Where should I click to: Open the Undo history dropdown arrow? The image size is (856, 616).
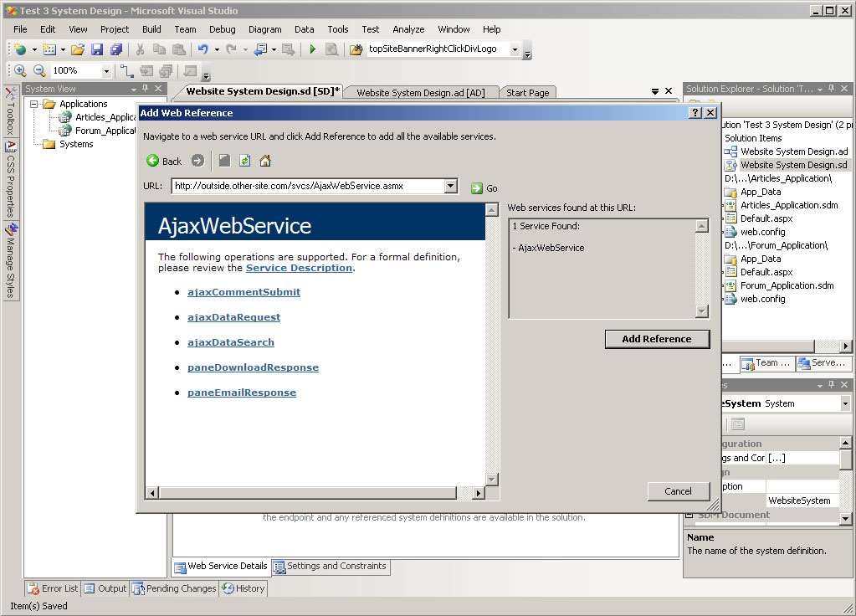point(217,49)
